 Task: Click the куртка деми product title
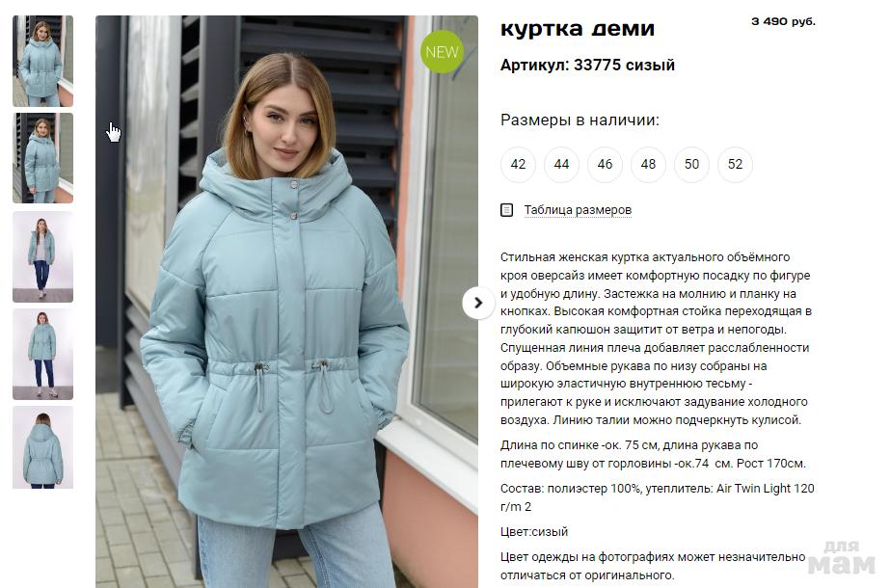(x=578, y=28)
